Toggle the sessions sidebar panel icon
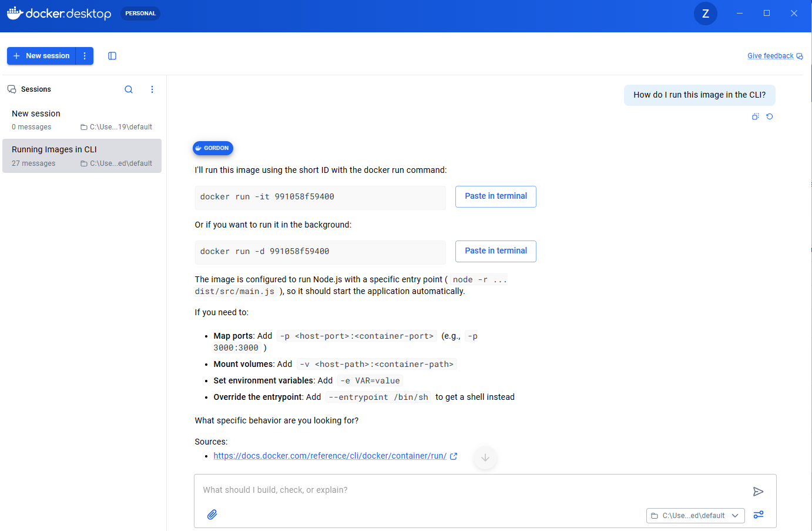This screenshot has width=812, height=531. click(112, 56)
